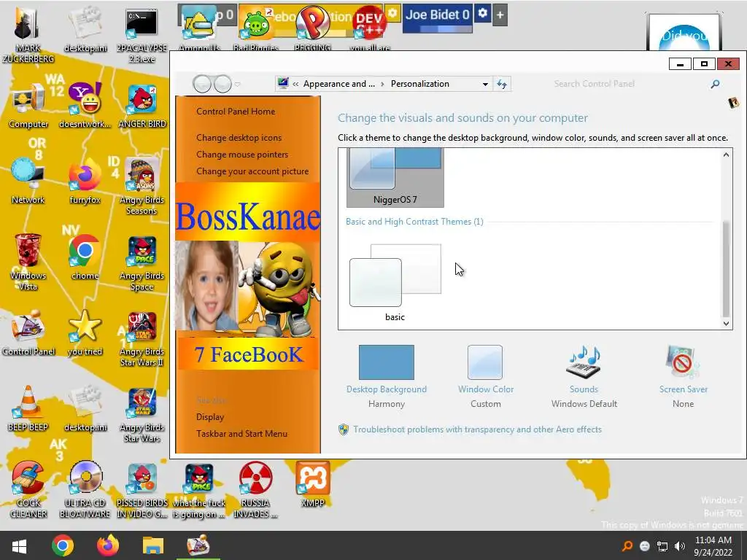
Task: Click desktop.ini beside the BEEP BEEP icon
Action: [x=85, y=408]
